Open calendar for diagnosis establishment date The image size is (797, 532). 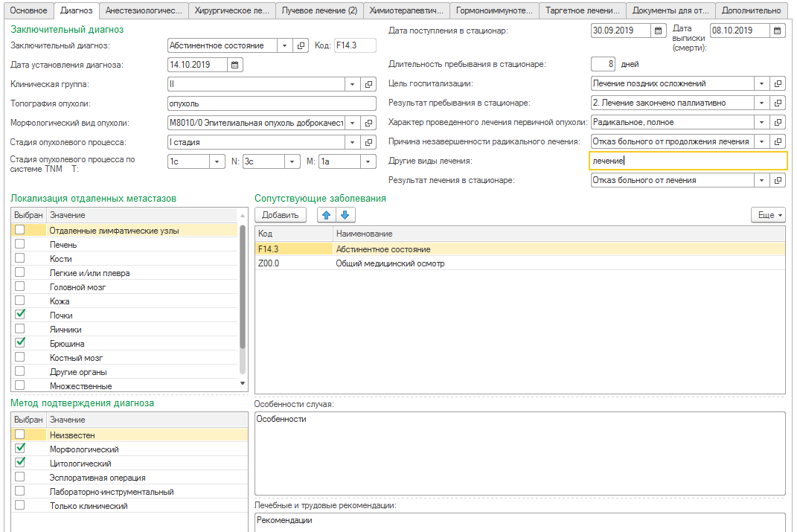(x=235, y=65)
